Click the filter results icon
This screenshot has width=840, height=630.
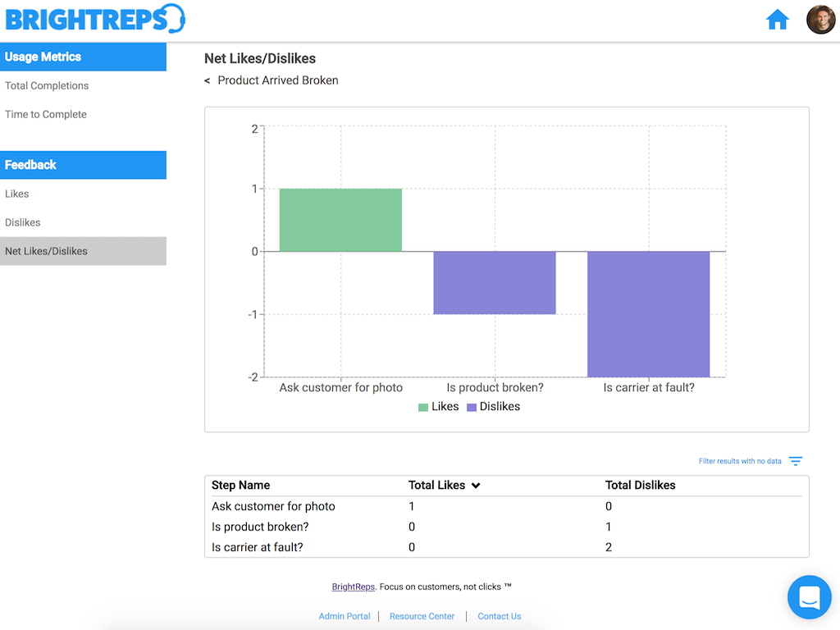tap(796, 461)
